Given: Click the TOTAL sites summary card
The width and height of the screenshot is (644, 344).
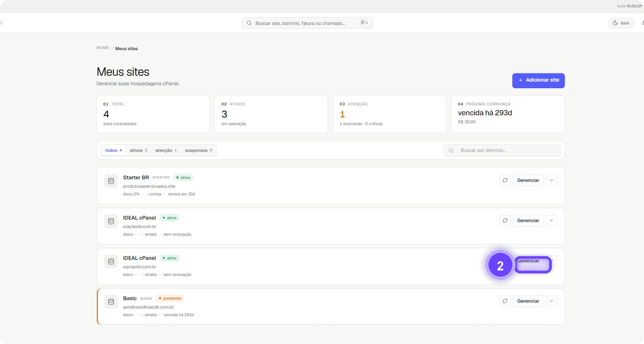Looking at the screenshot, I should [153, 114].
